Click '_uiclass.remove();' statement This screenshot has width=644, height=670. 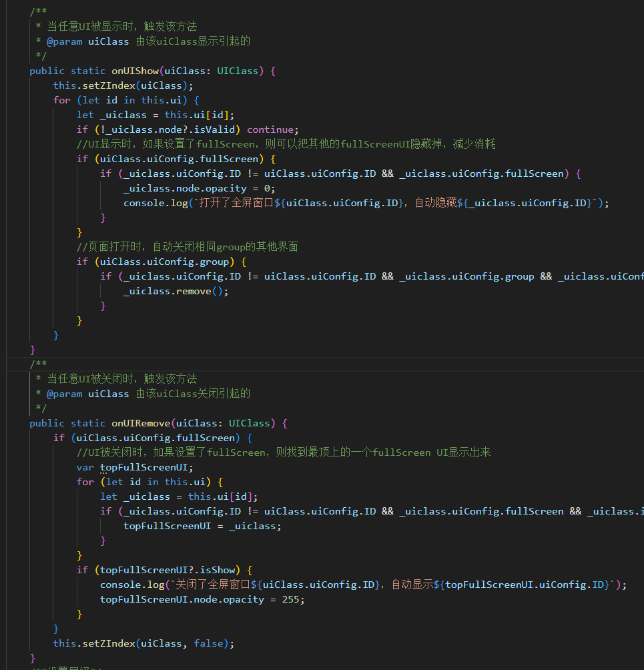(x=176, y=292)
